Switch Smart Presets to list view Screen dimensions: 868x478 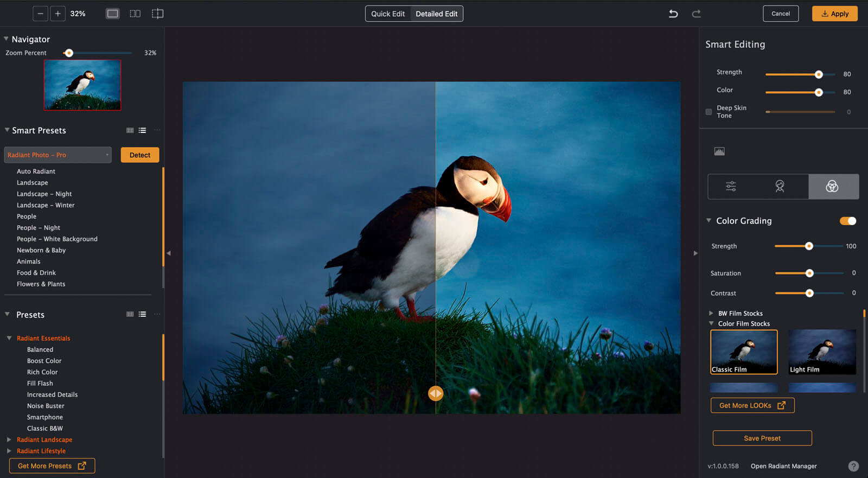(142, 130)
